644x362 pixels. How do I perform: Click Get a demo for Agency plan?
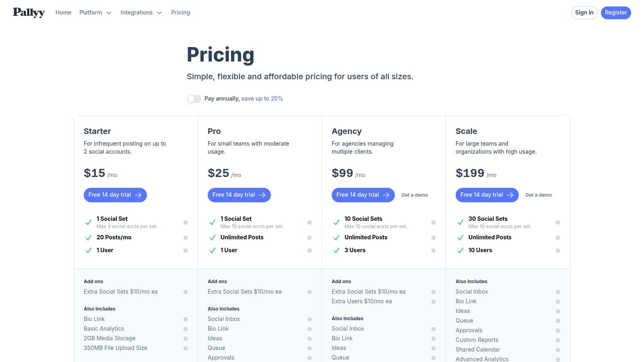tap(415, 195)
